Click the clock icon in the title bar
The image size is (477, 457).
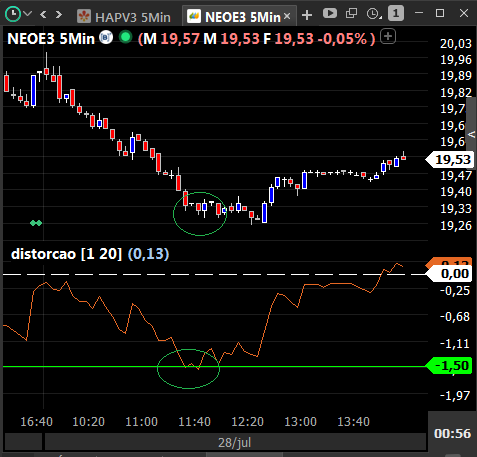click(13, 14)
